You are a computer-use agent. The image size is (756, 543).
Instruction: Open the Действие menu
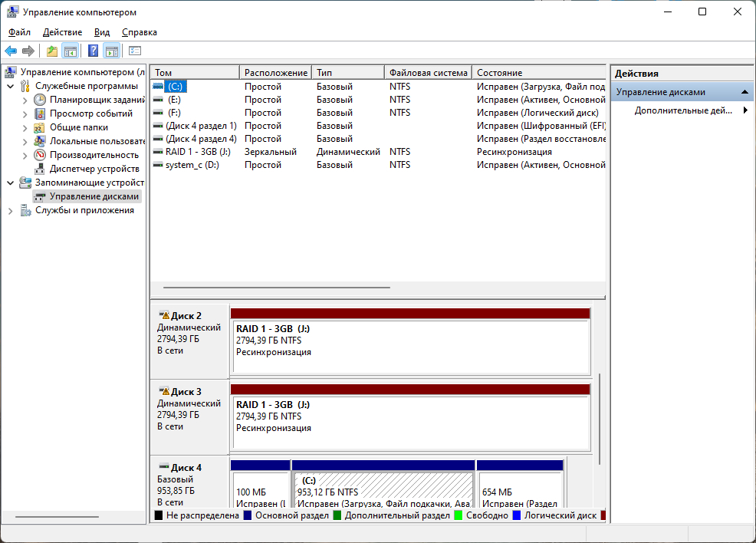click(x=62, y=32)
